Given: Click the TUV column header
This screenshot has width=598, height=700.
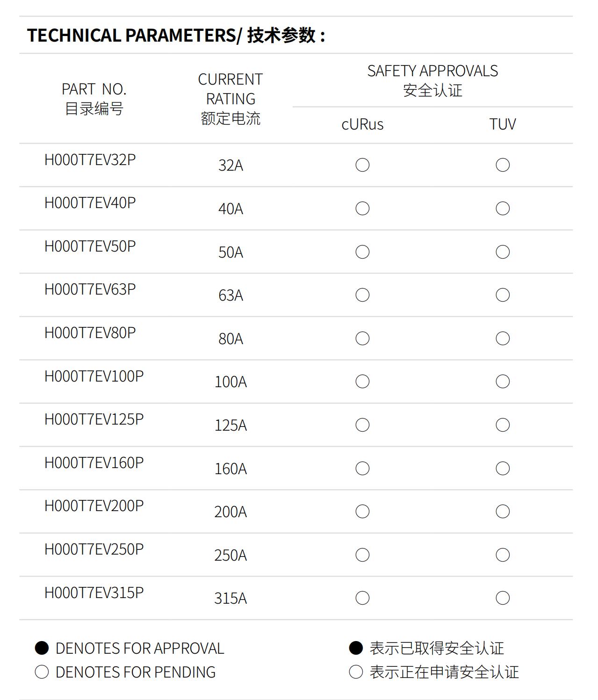Looking at the screenshot, I should click(x=503, y=124).
